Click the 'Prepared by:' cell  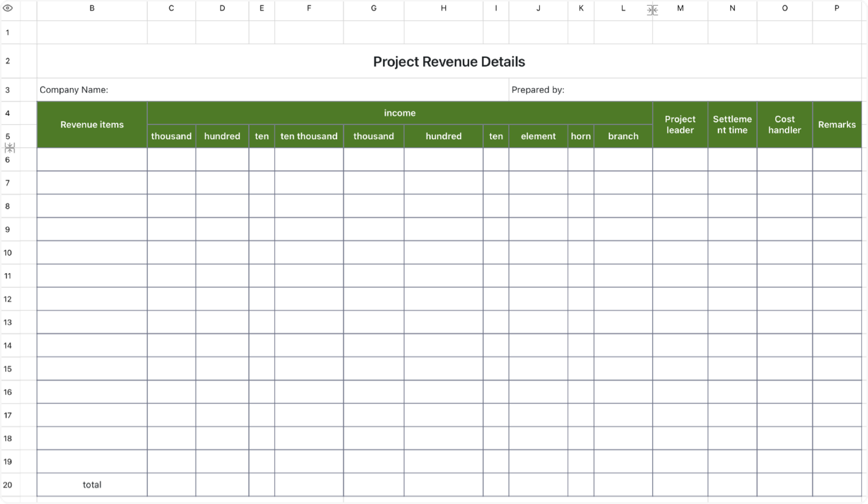(685, 90)
